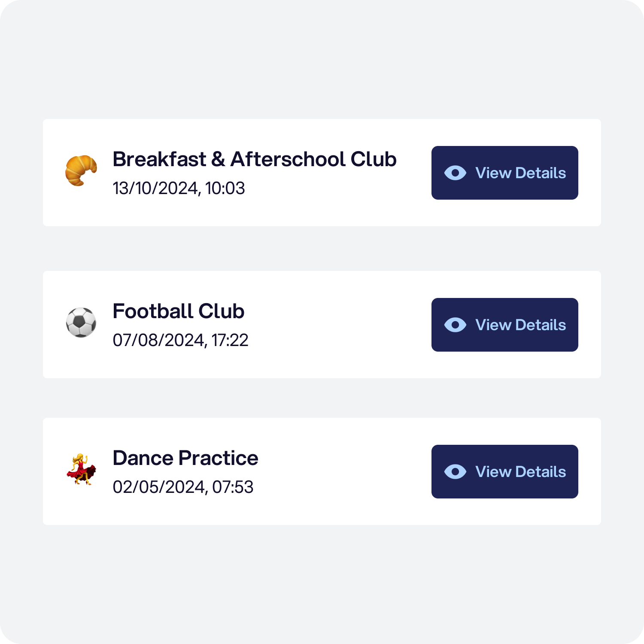
Task: Click "View Details" text in Football Club row
Action: [521, 325]
